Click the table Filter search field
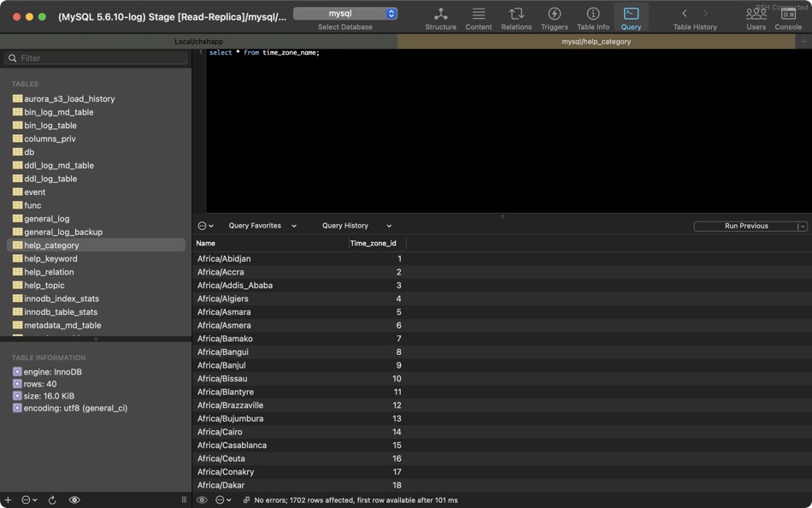This screenshot has width=812, height=508. tap(97, 58)
